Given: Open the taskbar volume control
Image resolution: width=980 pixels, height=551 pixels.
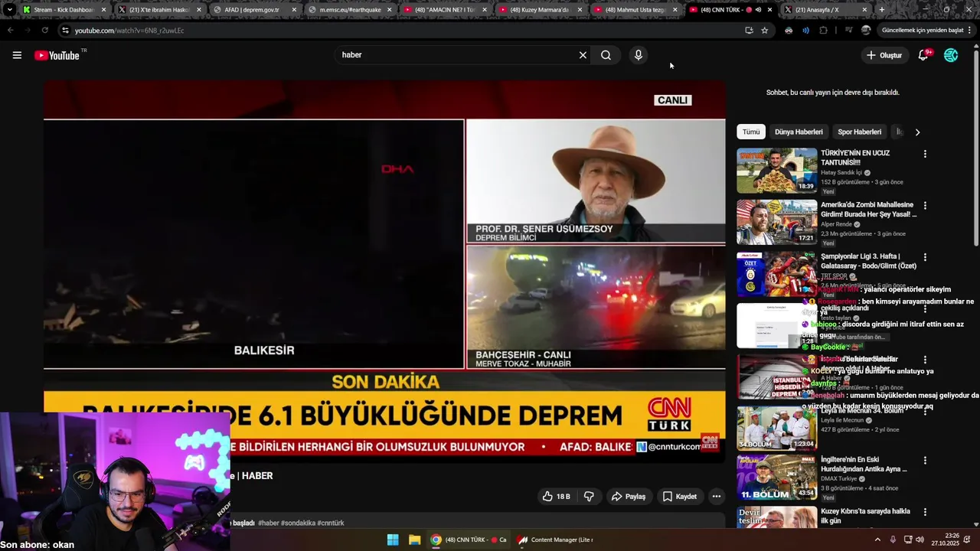Looking at the screenshot, I should point(920,540).
